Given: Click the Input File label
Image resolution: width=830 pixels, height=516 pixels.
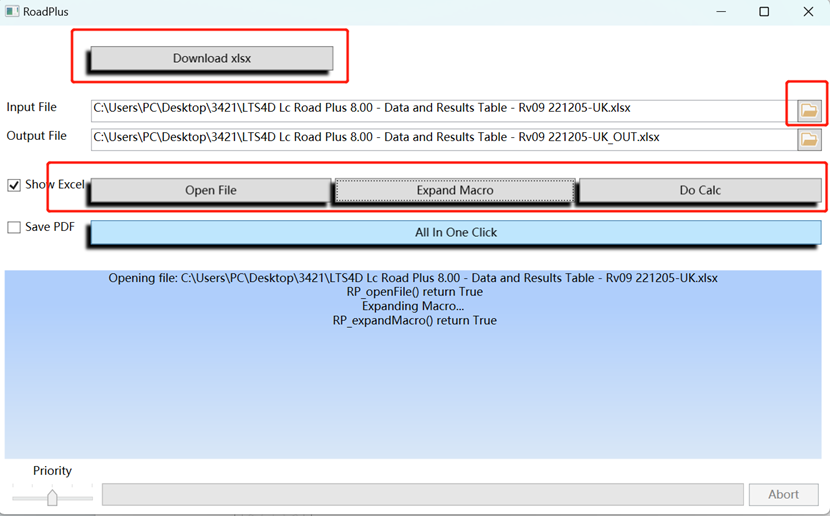Looking at the screenshot, I should (x=31, y=107).
